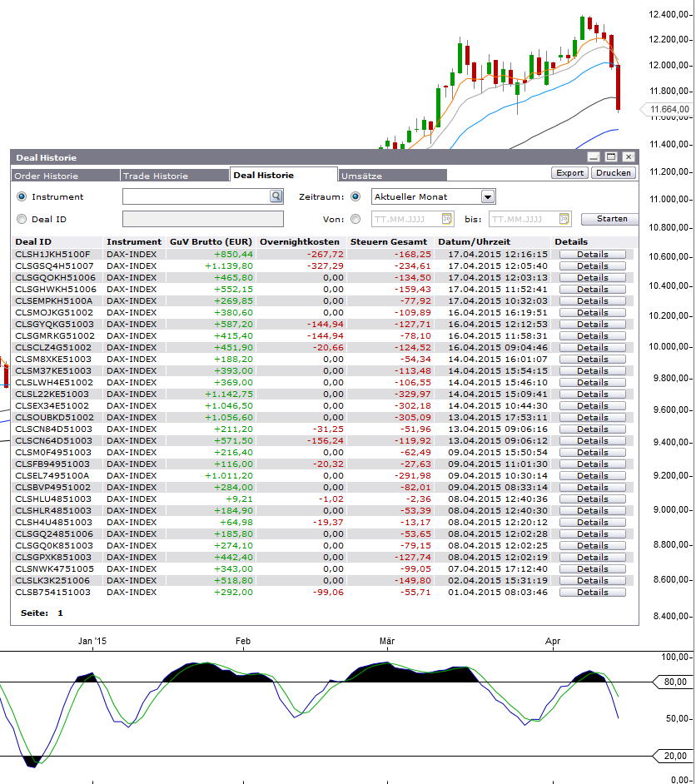Close the Deal Historie window
Screen dimensions: 696x784
629,157
